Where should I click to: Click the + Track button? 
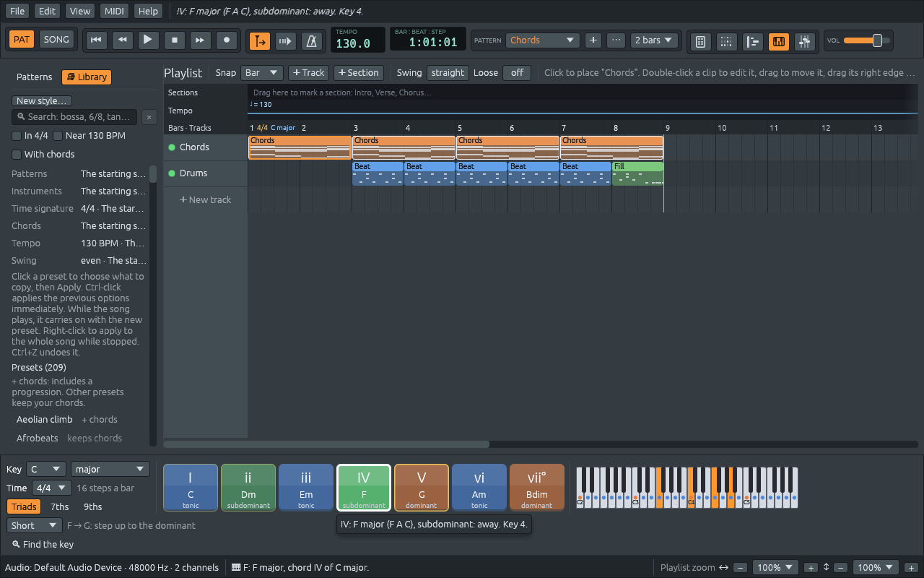point(309,73)
